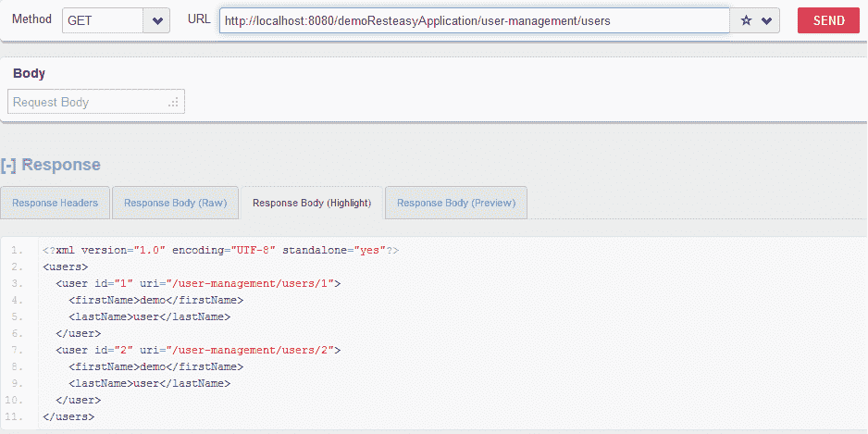Click the Body section heading
Screen dimensions: 868x434
[x=29, y=73]
